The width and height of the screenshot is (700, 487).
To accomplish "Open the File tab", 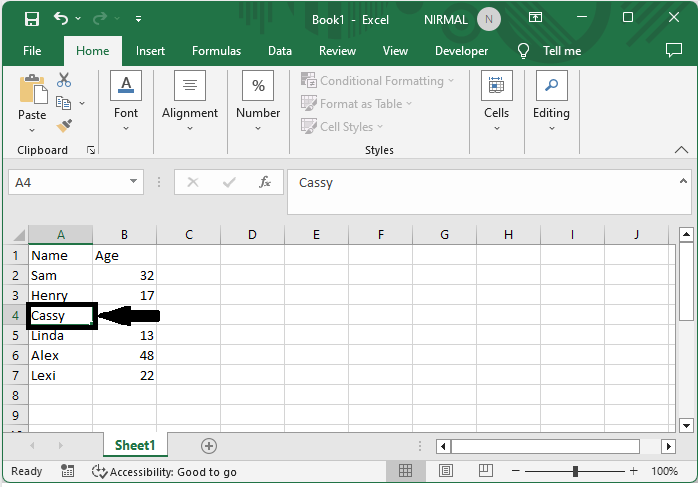I will (x=32, y=51).
